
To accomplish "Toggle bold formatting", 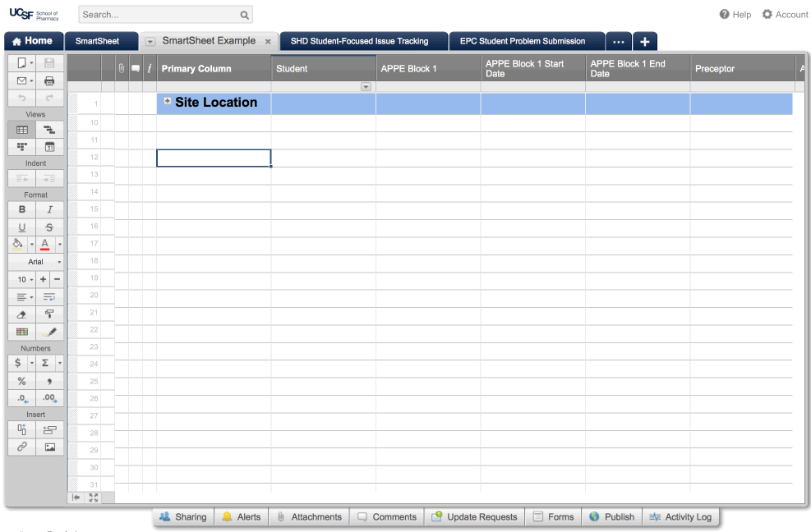I will (22, 209).
